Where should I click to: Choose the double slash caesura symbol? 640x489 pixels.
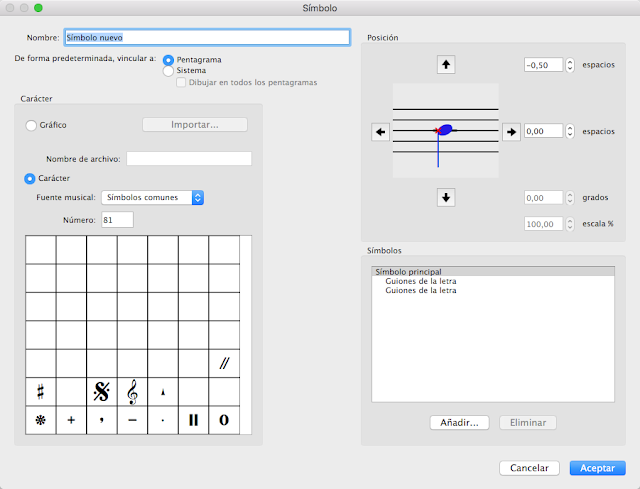pyautogui.click(x=224, y=364)
